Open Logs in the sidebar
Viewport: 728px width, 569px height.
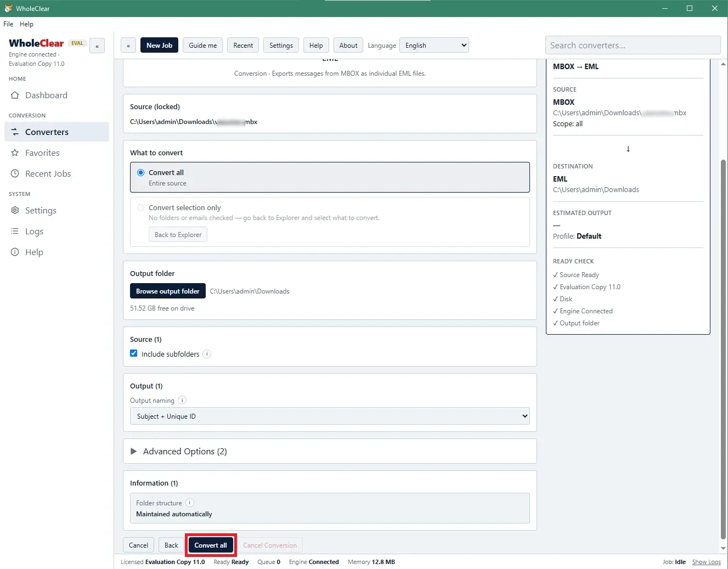click(57, 232)
